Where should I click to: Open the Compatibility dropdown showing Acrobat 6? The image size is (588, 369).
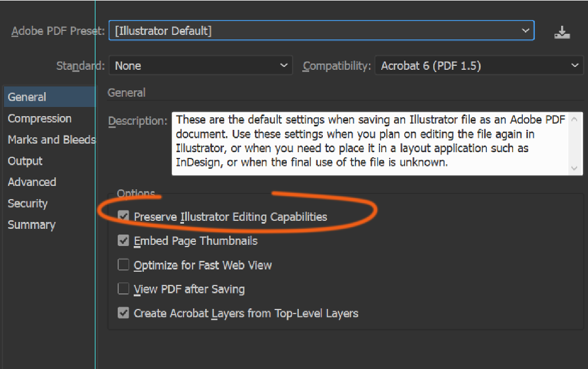coord(479,66)
